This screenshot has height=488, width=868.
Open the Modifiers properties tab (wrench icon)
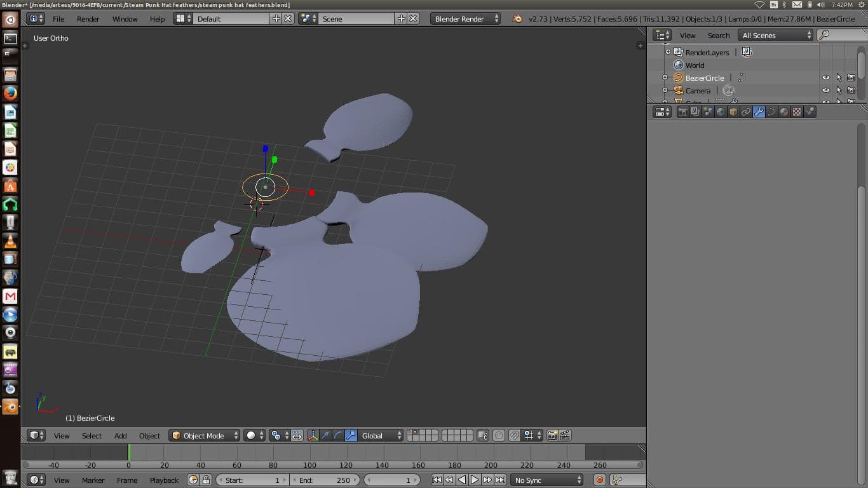coord(759,112)
